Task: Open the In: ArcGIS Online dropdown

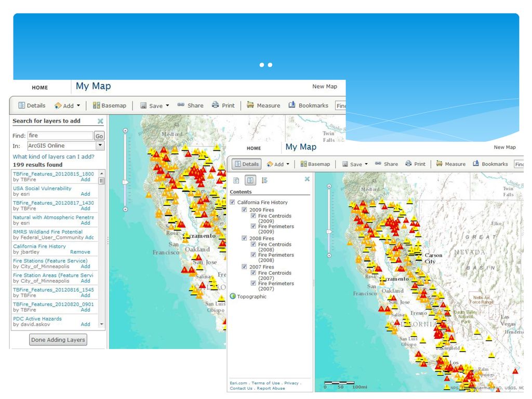Action: tap(100, 145)
